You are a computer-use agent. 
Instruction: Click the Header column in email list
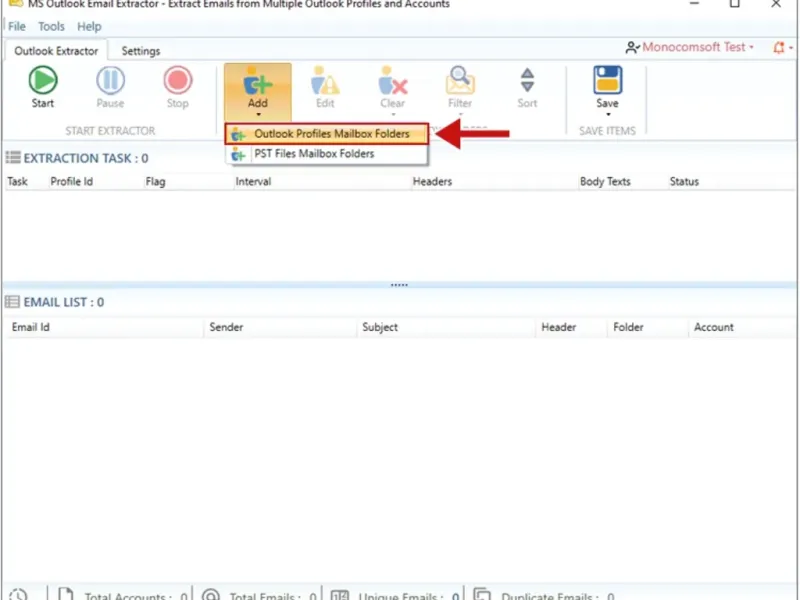coord(559,327)
